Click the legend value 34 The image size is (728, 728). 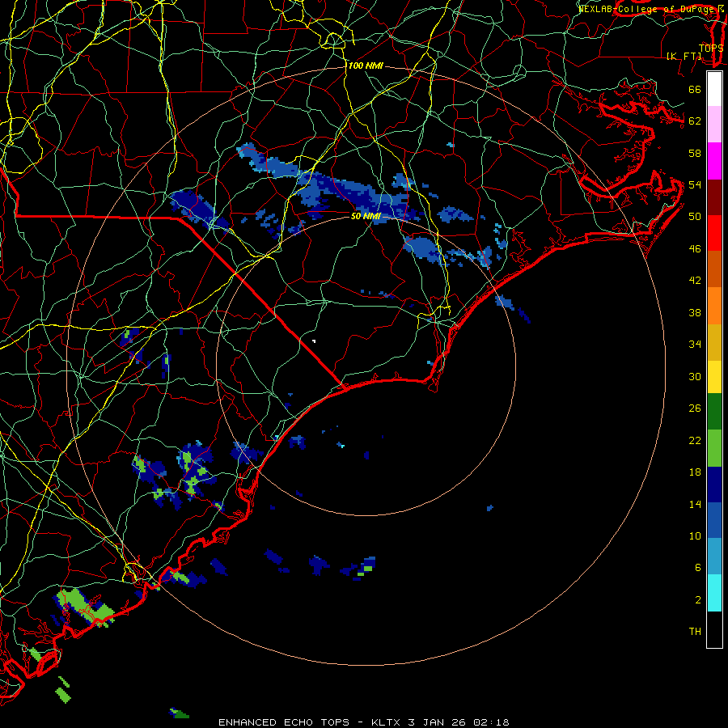(x=695, y=345)
